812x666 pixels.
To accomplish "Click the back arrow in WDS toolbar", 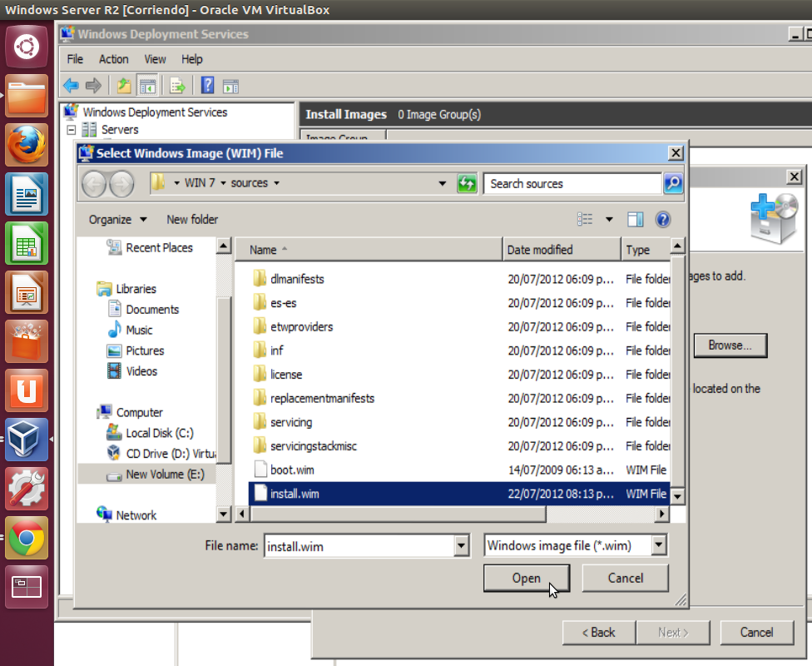I will (71, 85).
